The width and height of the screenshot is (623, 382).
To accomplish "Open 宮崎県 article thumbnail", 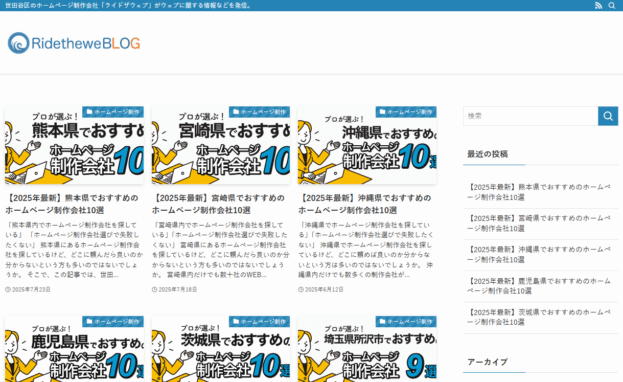I will 221,145.
